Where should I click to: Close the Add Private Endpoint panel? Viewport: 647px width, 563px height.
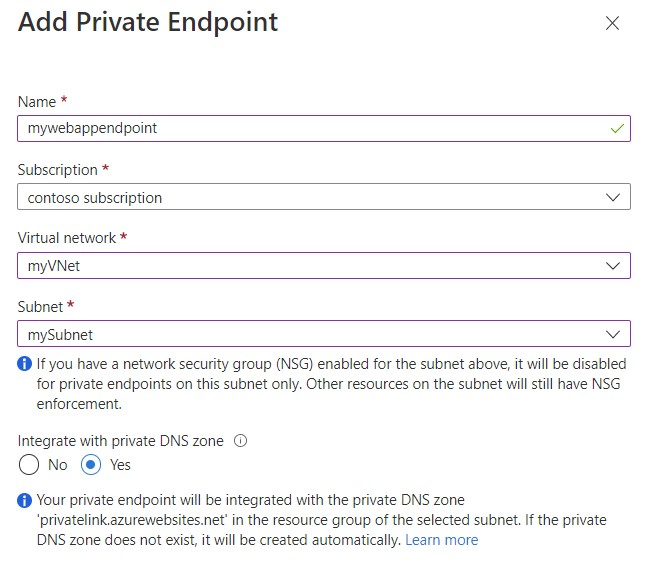point(612,23)
